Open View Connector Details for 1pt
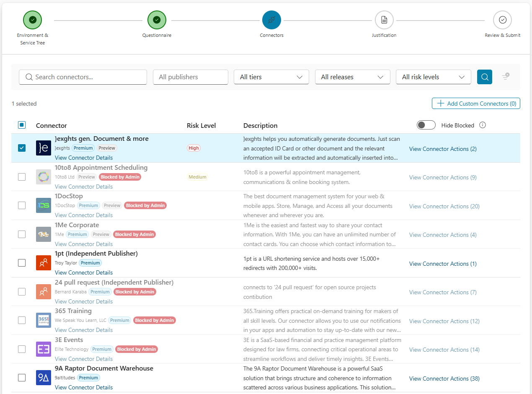Image resolution: width=532 pixels, height=394 pixels. point(84,272)
